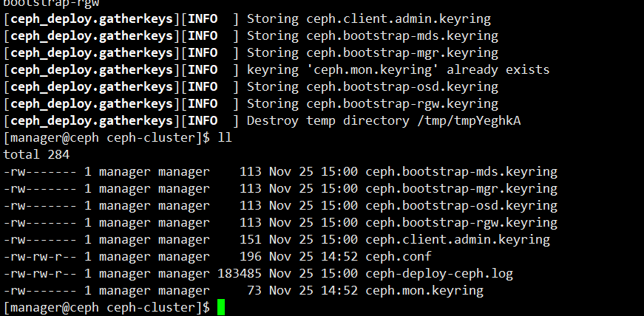This screenshot has width=644, height=316.
Task: Click ceph-deploy-ceph.log filename in listing
Action: 439,274
